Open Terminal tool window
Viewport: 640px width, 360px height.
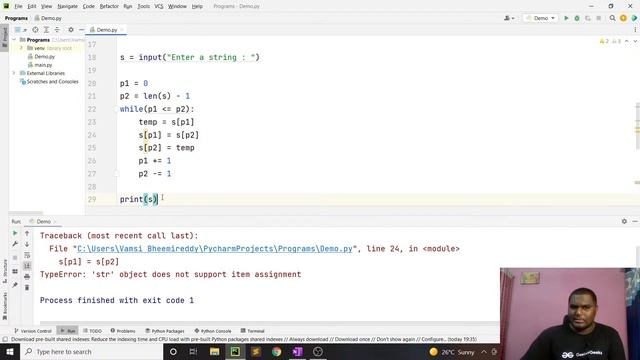tap(253, 331)
